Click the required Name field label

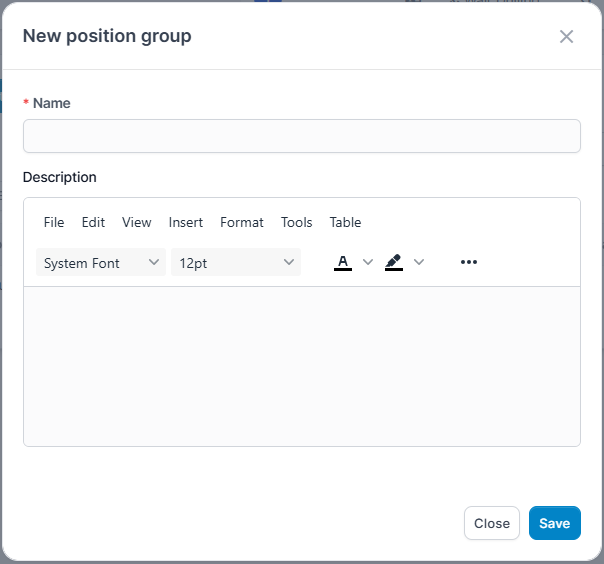coord(51,103)
